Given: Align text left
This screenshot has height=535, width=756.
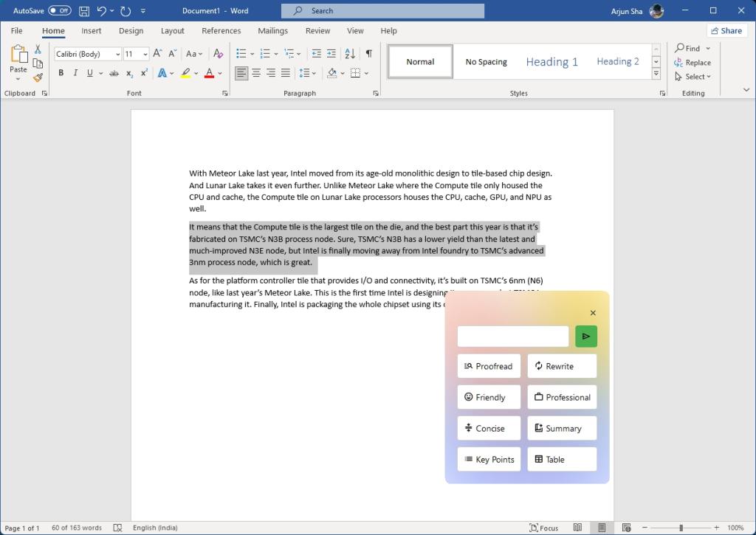Looking at the screenshot, I should coord(241,73).
